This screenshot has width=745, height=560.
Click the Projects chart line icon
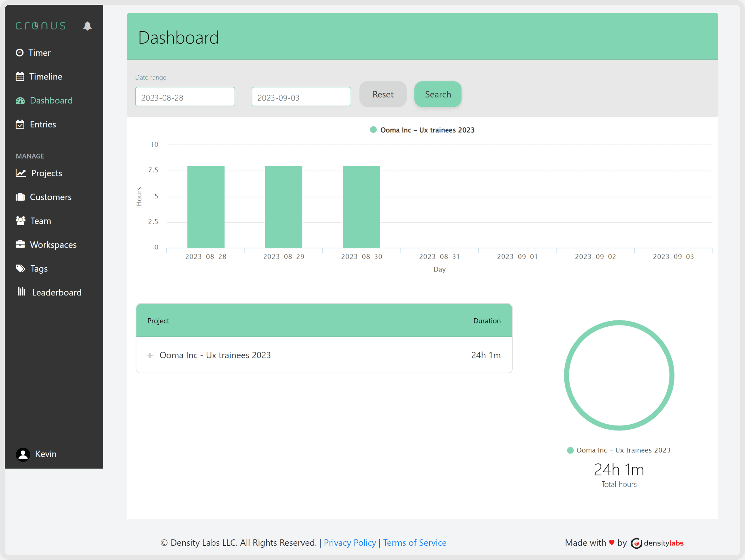[x=20, y=173]
